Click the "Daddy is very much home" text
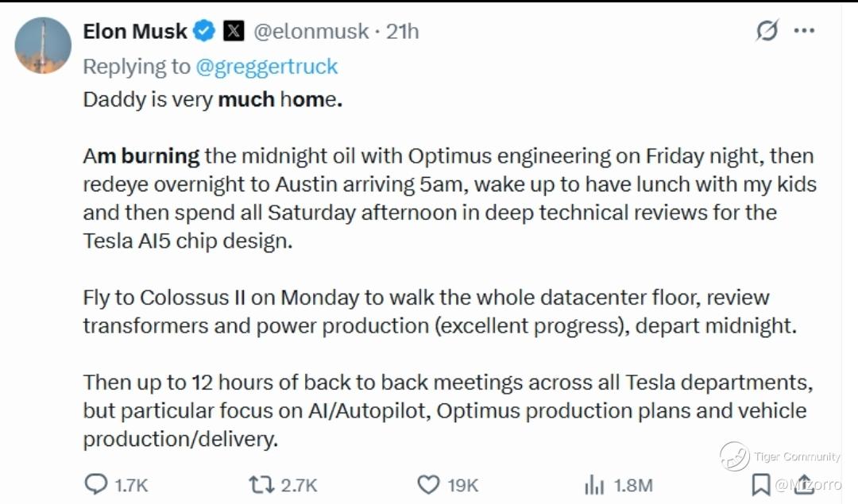 (212, 101)
